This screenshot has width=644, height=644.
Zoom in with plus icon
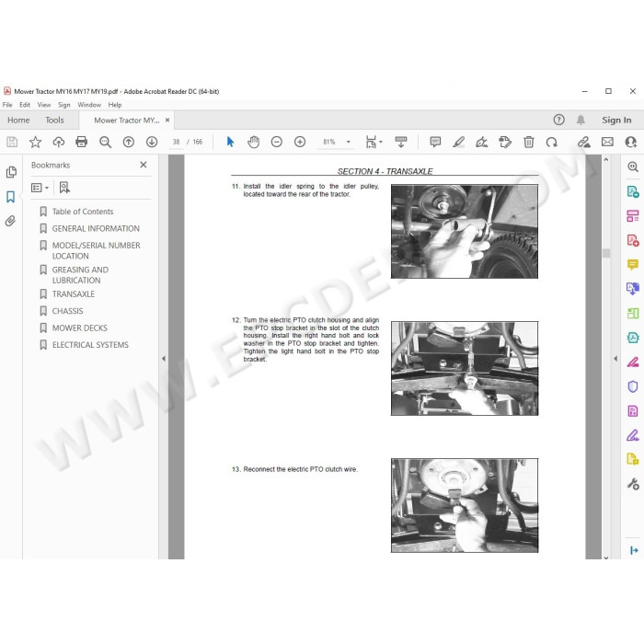300,142
